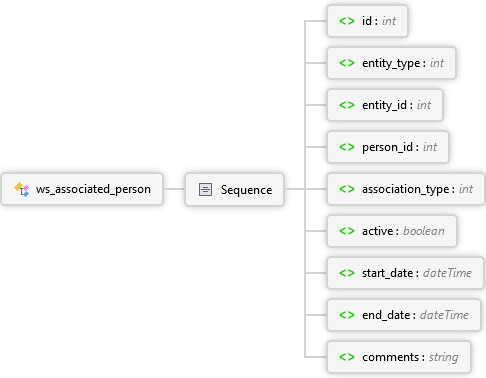Image resolution: width=486 pixels, height=378 pixels.
Task: Click the element icon beside end_date
Action: pos(347,315)
